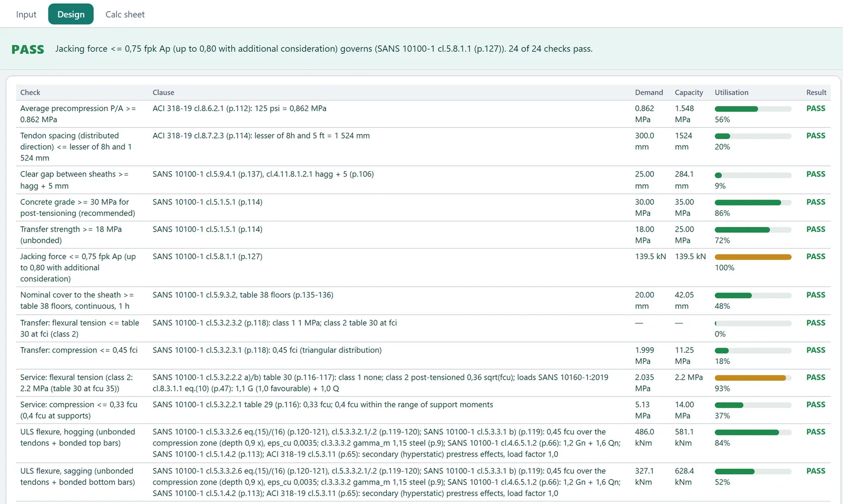843x504 pixels.
Task: Select the Tendon spacing check name
Action: [x=76, y=146]
